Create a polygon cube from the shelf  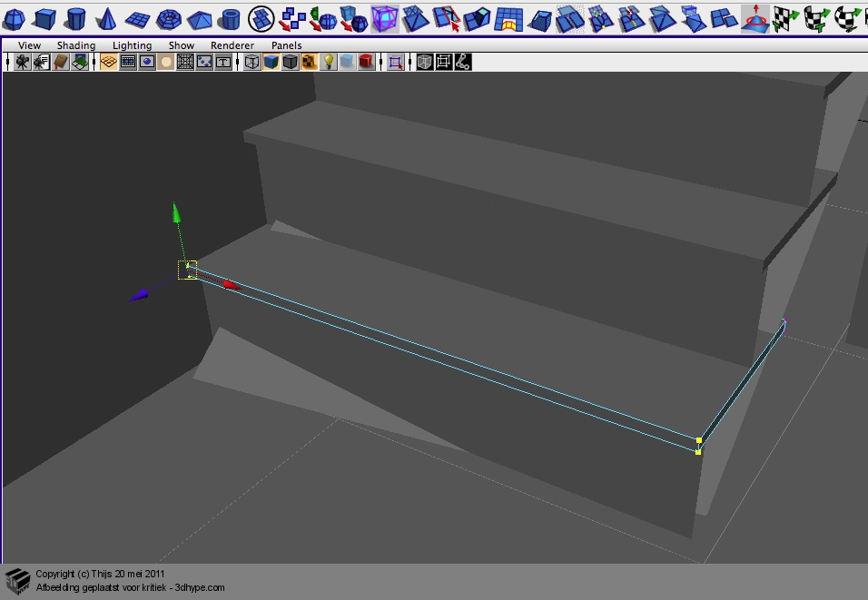click(x=44, y=19)
